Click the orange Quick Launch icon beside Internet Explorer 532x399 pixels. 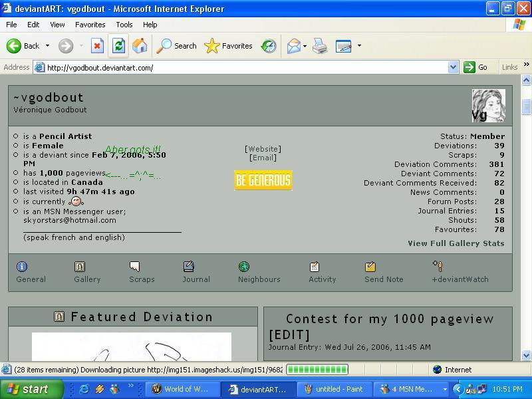coord(100,389)
